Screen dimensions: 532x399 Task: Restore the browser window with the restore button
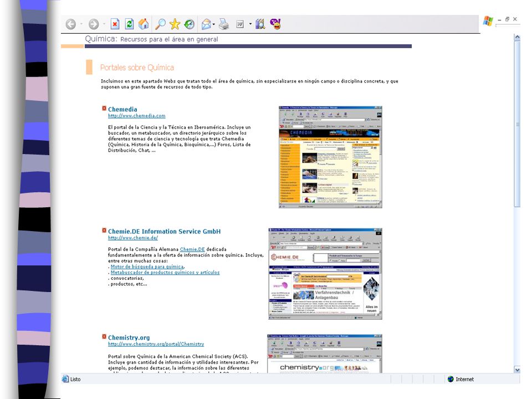tap(507, 19)
